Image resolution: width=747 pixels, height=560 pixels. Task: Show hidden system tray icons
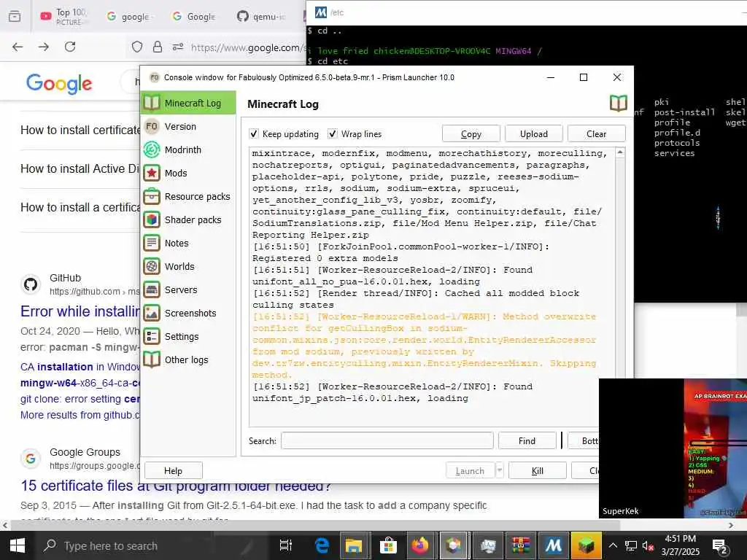pos(613,545)
